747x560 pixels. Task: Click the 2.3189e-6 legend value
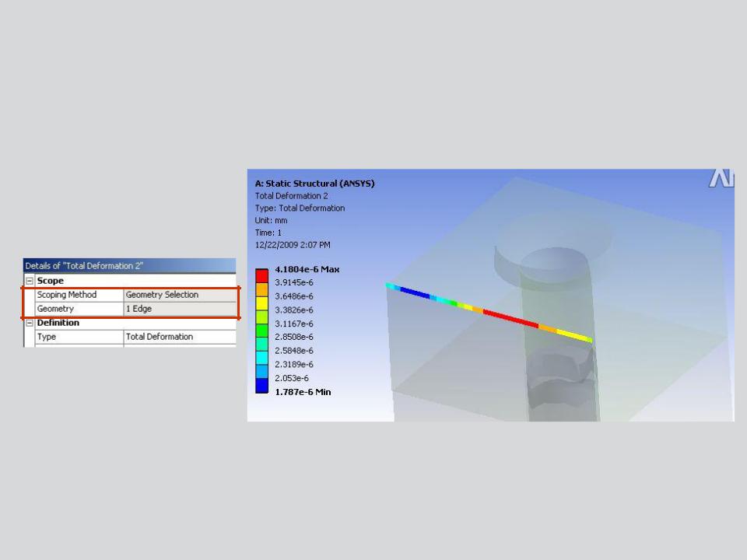coord(294,364)
